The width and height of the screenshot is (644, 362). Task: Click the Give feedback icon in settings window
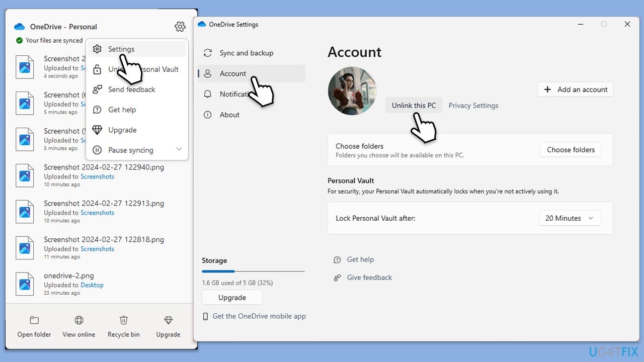coord(338,278)
